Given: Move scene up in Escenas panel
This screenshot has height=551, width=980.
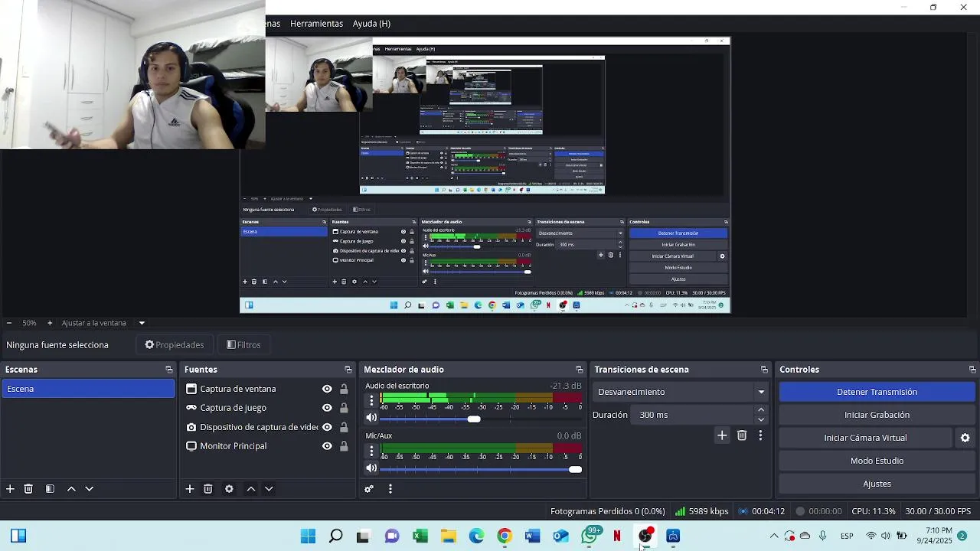Looking at the screenshot, I should 71,489.
